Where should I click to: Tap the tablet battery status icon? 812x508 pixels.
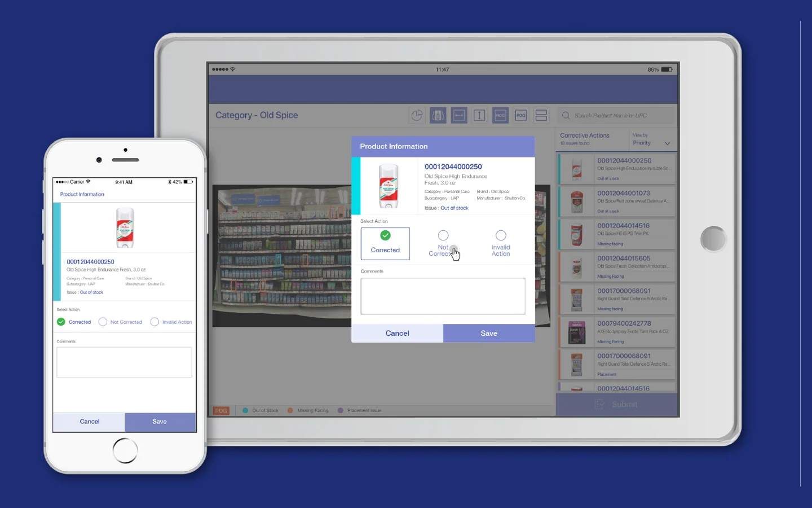(x=667, y=69)
